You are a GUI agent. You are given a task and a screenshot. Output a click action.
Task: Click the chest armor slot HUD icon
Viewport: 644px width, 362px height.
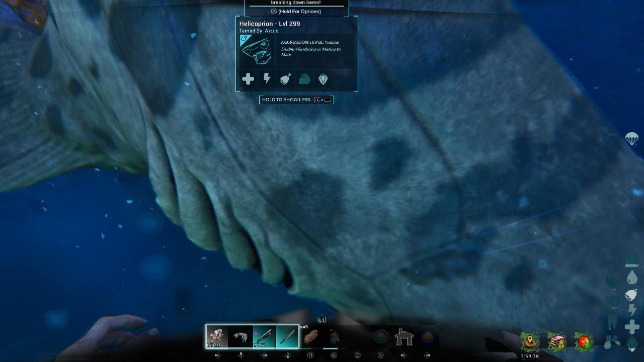pyautogui.click(x=612, y=302)
